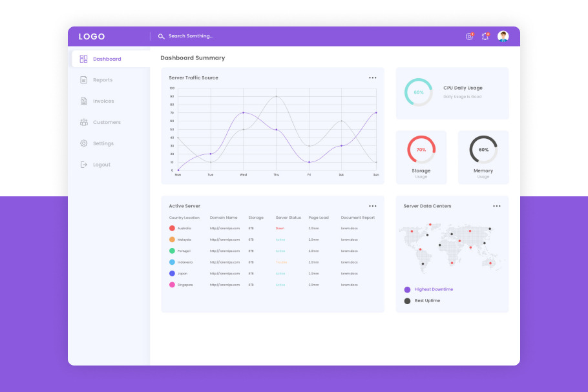588x392 pixels.
Task: Open Japan server domain link
Action: coord(224,273)
